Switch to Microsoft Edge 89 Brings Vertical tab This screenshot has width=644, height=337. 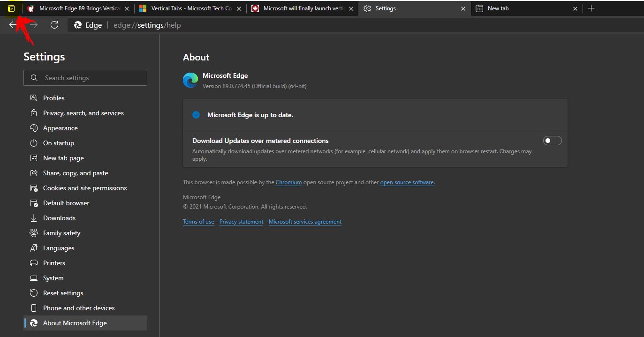[78, 8]
